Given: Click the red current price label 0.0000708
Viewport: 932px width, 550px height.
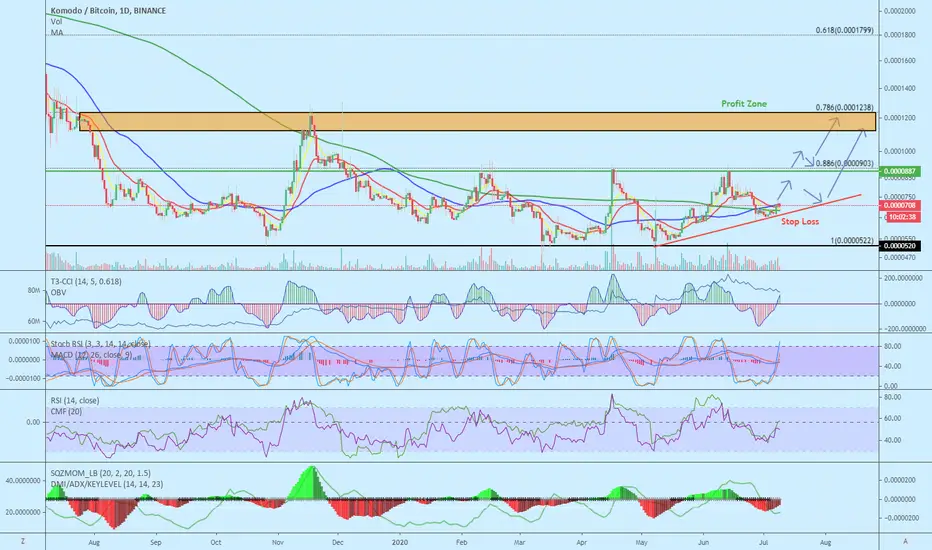Looking at the screenshot, I should (x=902, y=205).
